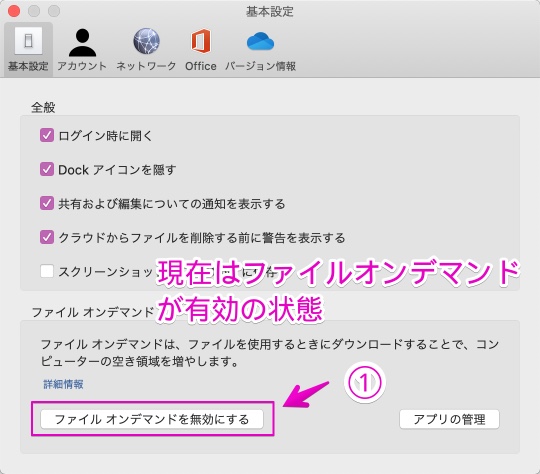Image resolution: width=540 pixels, height=474 pixels.
Task: Uncheck the ログイン時に開く checkbox
Action: point(47,135)
